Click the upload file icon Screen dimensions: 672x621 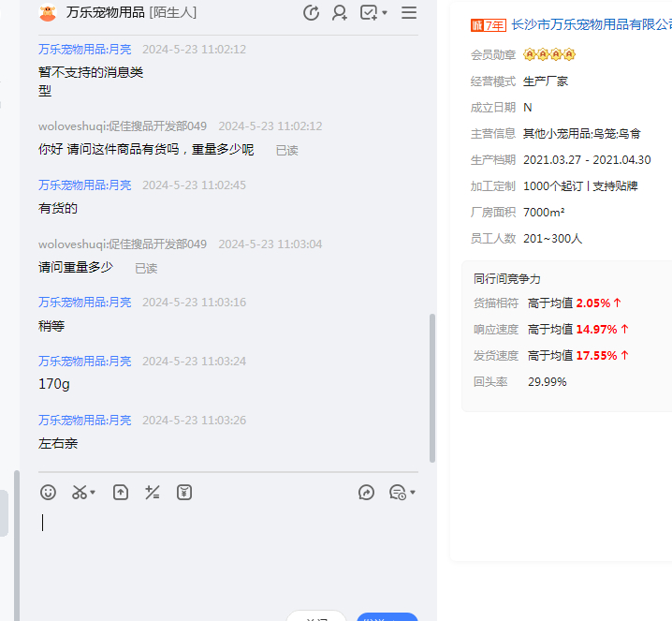coord(121,492)
